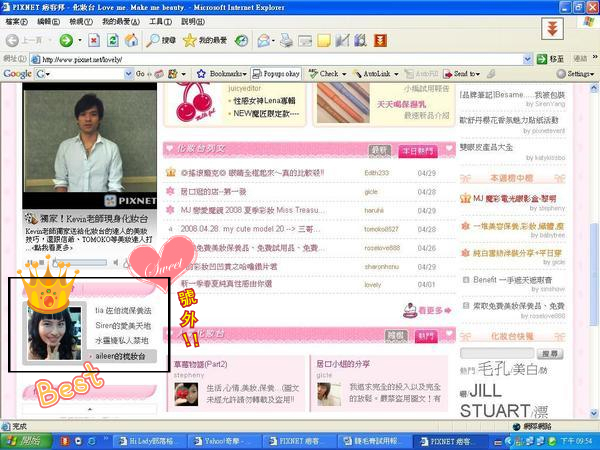Open the 2008.04.28 my cute model post

pyautogui.click(x=250, y=229)
